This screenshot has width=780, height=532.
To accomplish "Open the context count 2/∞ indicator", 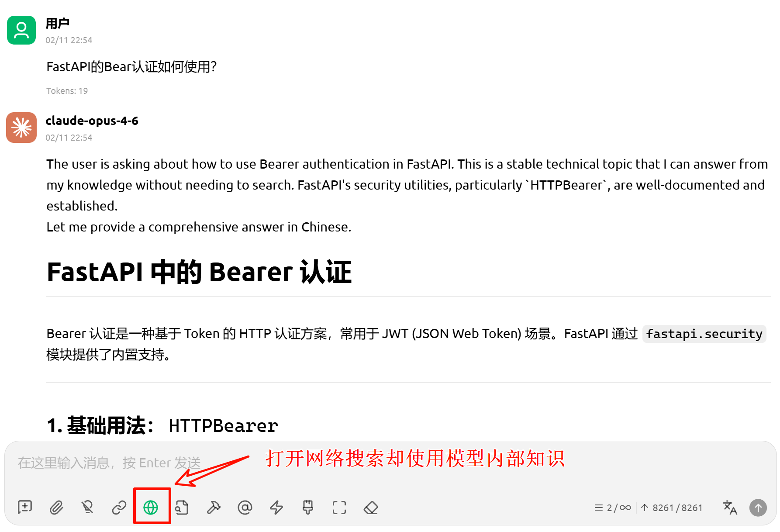I will tap(613, 508).
